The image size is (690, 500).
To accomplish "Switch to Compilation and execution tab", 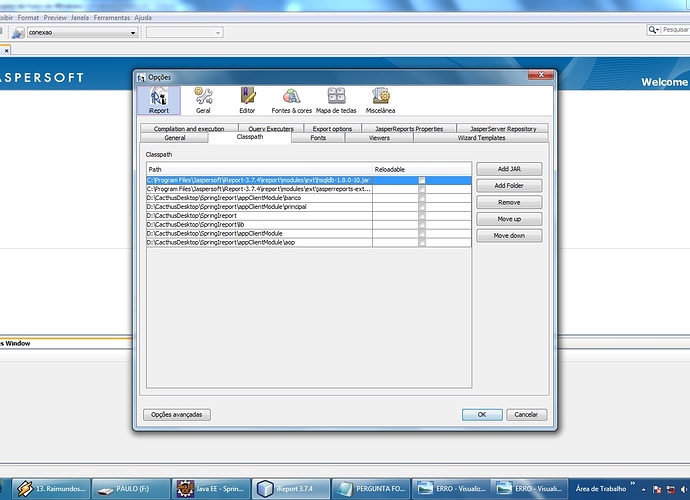I will [189, 129].
